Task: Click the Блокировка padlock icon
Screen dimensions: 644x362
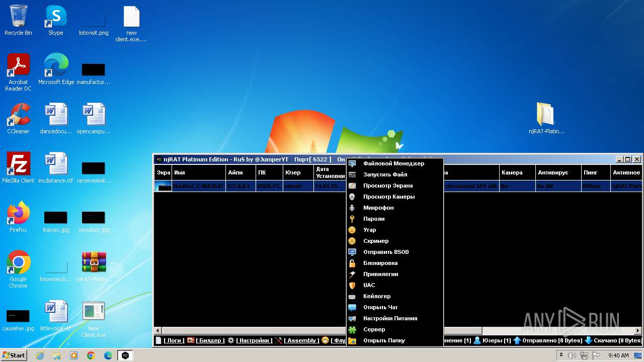Action: pos(352,263)
